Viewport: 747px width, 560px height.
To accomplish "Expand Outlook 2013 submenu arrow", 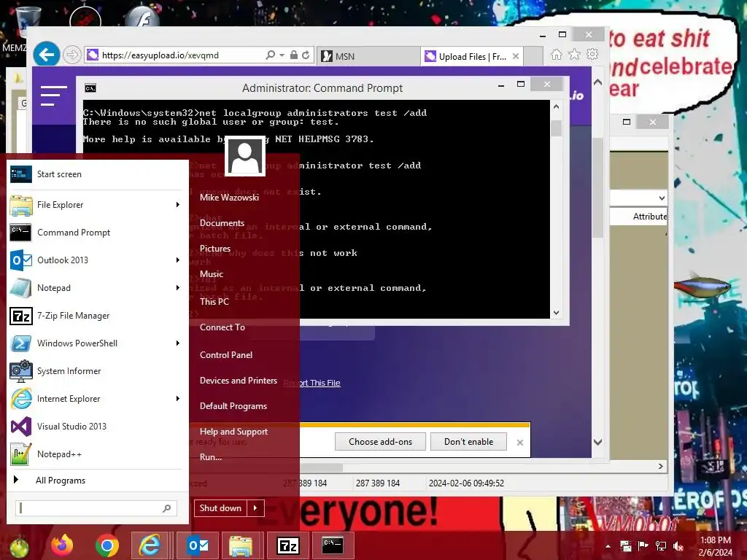I will (x=178, y=260).
